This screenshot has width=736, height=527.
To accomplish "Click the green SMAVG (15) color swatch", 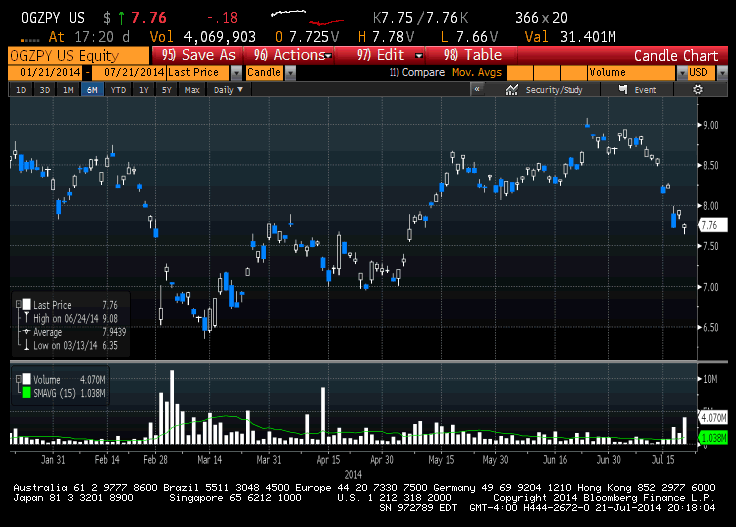I will (x=27, y=392).
